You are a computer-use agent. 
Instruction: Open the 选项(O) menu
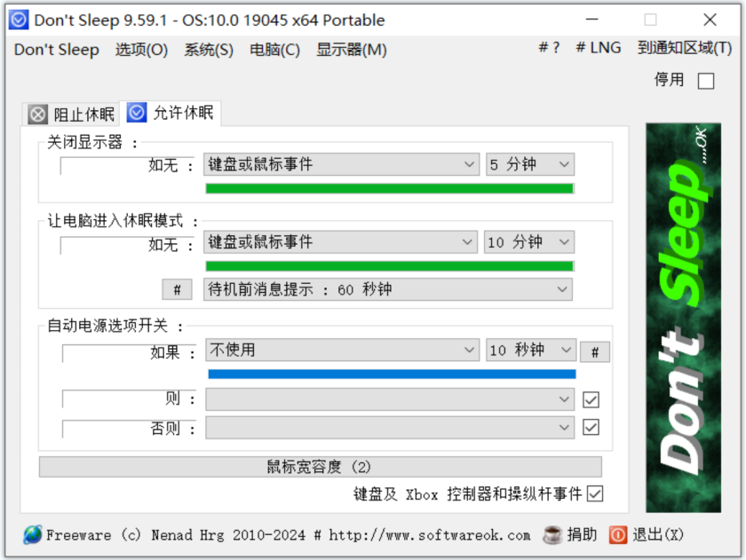pos(141,50)
